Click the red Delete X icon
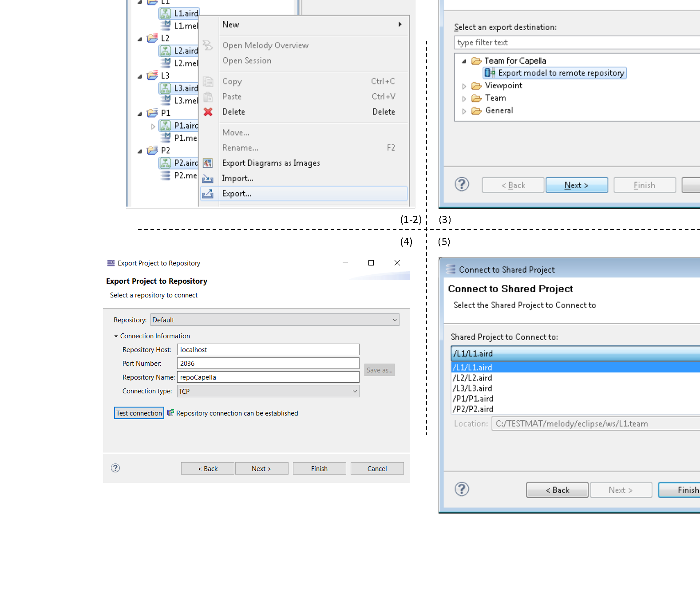The height and width of the screenshot is (602, 700). (208, 112)
